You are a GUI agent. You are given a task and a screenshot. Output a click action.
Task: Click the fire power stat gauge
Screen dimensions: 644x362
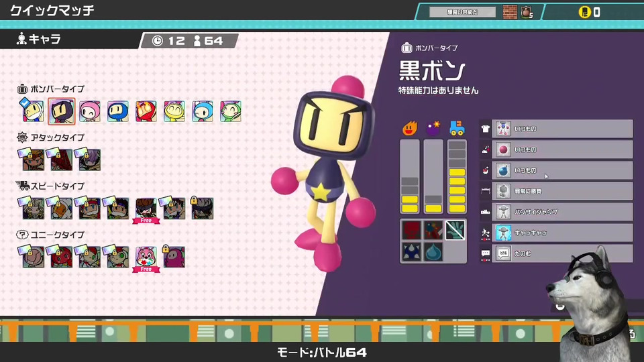click(409, 176)
